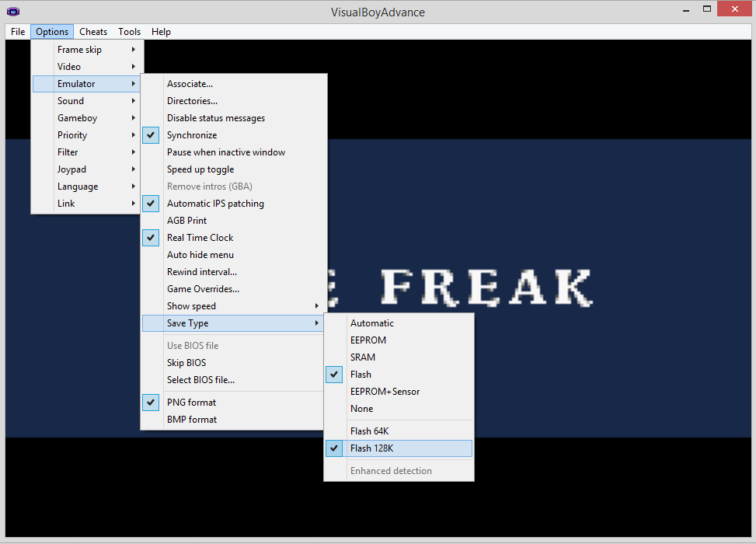This screenshot has height=544, width=756.
Task: Toggle Automatic IPS patching off
Action: click(215, 204)
